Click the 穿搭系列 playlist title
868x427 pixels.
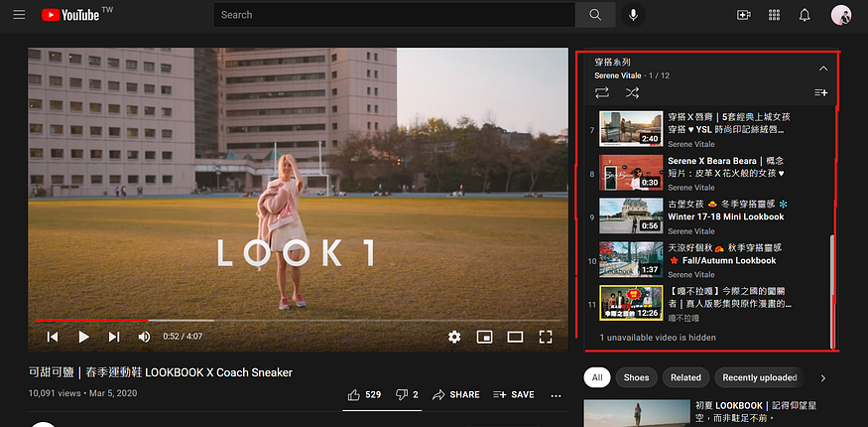click(612, 62)
